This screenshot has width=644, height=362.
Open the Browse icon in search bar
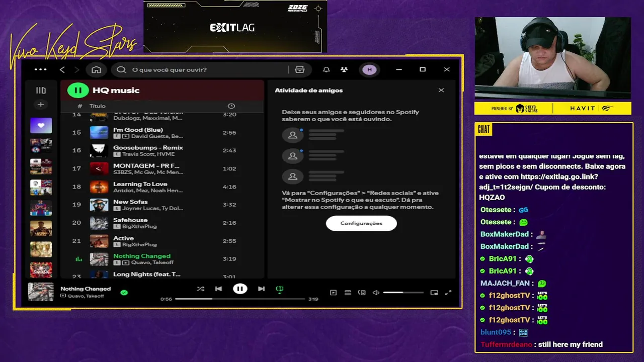300,69
